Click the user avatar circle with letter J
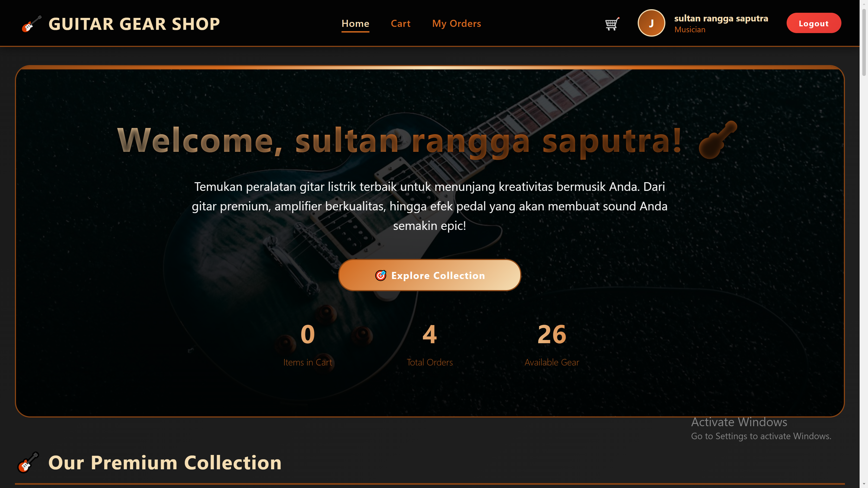 [651, 23]
